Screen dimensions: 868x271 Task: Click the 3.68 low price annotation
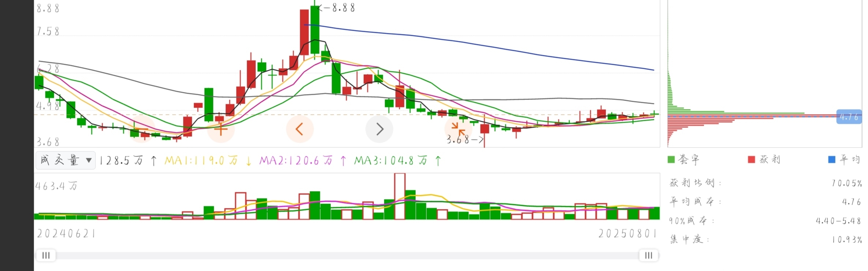pos(465,140)
